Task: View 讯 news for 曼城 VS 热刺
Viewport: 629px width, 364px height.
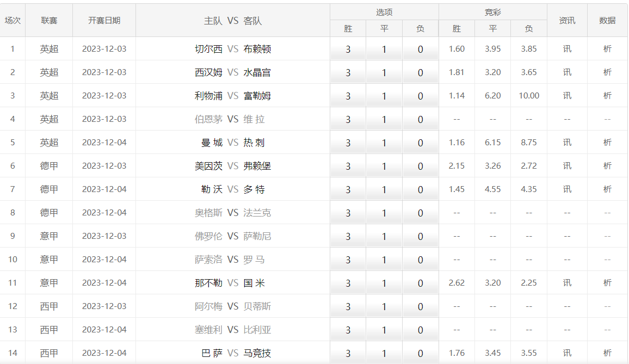Action: point(567,143)
